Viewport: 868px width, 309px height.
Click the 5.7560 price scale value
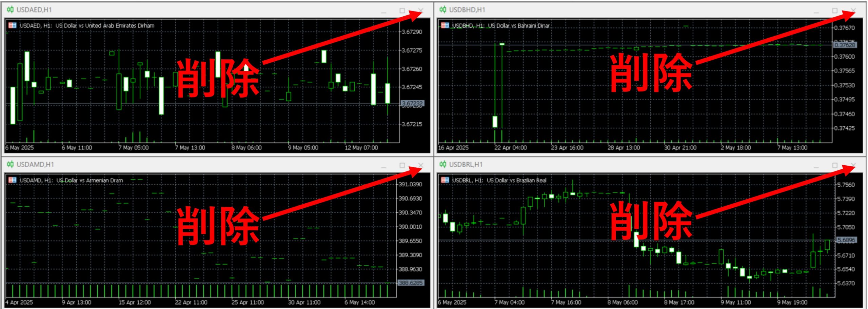click(846, 185)
